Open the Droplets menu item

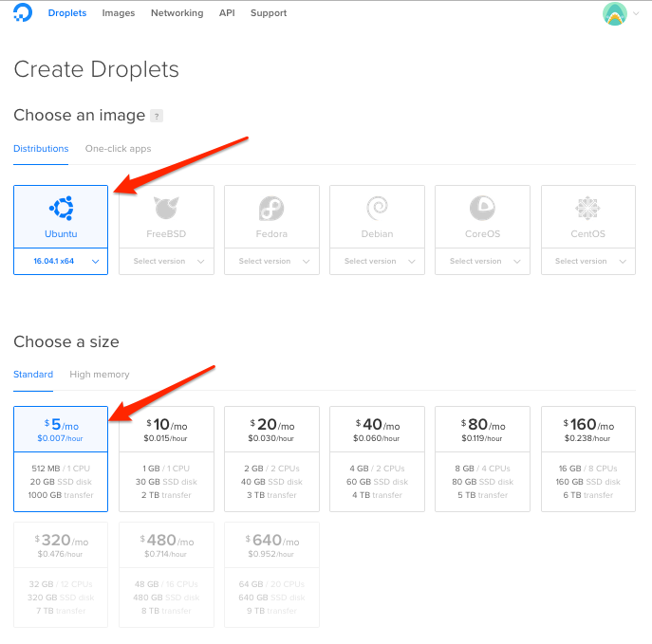pos(67,13)
